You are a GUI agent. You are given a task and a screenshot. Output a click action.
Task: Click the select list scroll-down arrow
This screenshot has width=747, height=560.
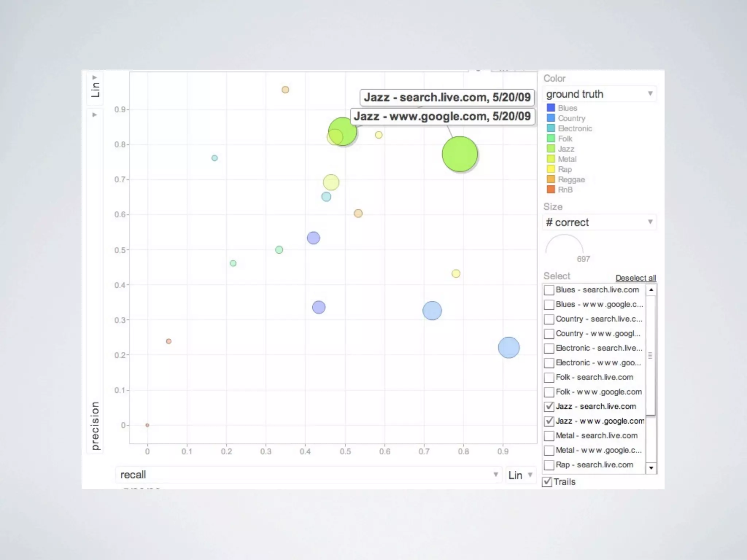click(x=651, y=468)
